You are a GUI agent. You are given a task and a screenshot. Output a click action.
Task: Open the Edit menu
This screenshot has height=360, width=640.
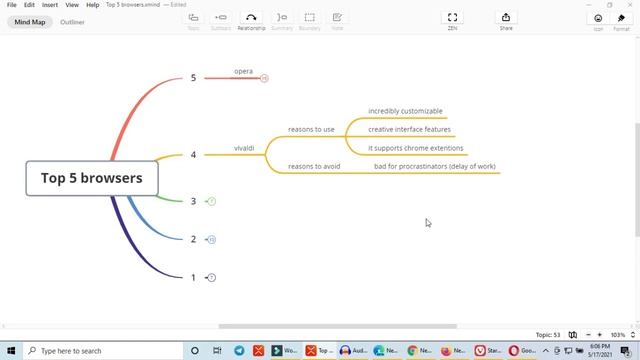(29, 5)
